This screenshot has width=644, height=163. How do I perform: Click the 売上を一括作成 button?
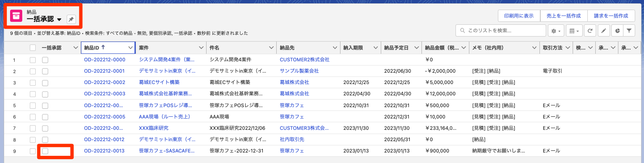563,16
